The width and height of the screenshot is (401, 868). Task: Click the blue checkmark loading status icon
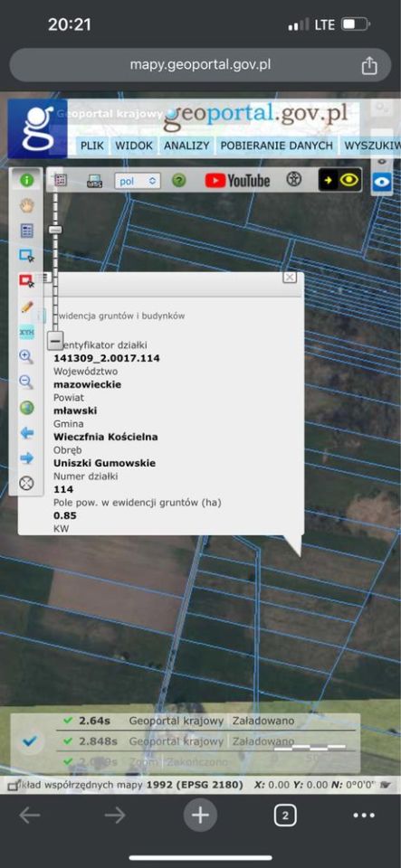coord(29,741)
